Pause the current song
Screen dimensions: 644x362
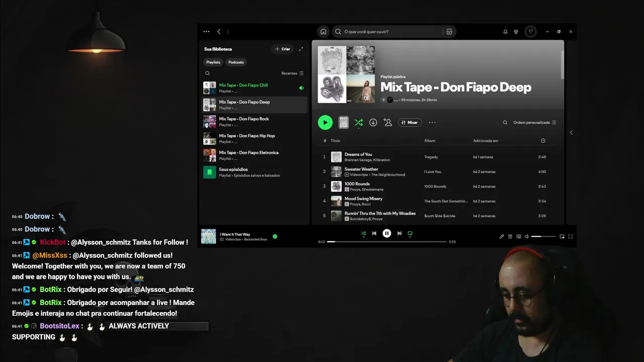386,233
